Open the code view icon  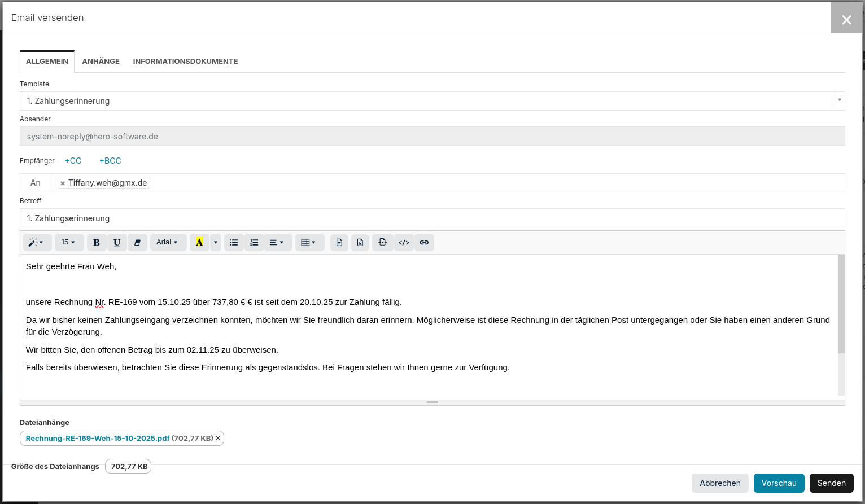coord(404,243)
